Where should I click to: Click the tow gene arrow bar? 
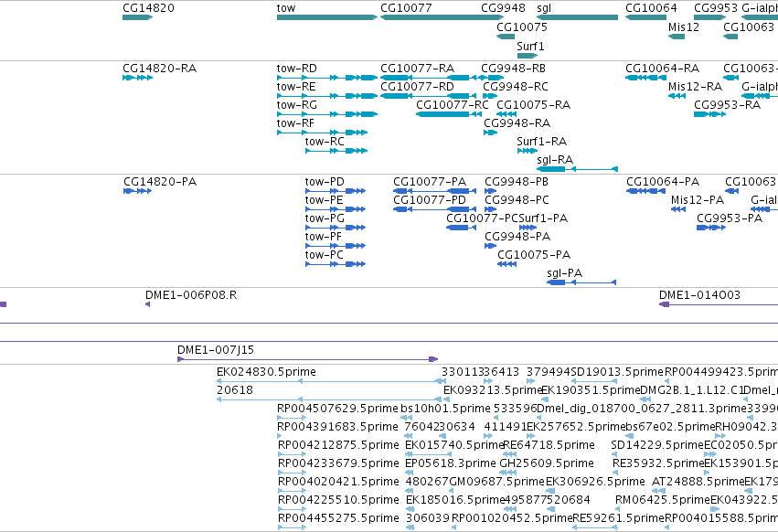(x=327, y=17)
